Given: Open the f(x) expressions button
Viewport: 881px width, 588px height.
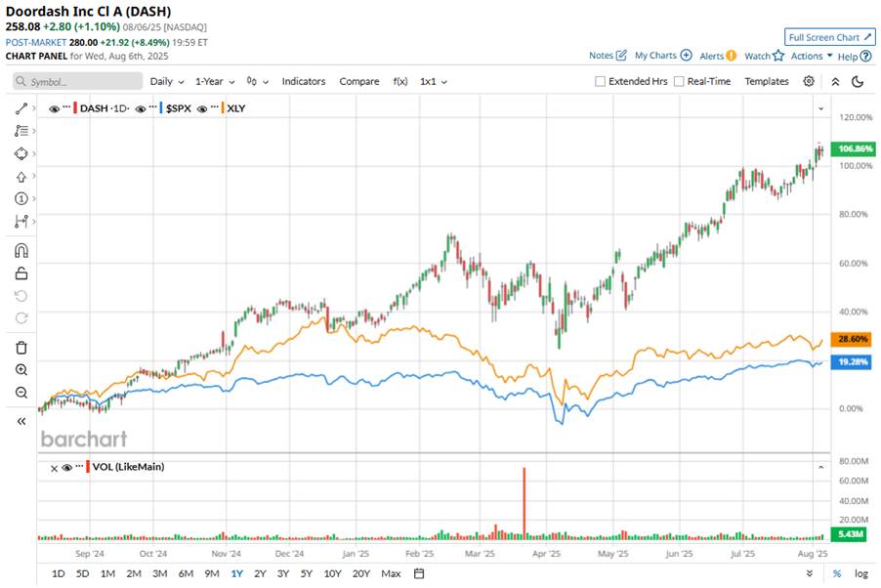Looking at the screenshot, I should pos(400,81).
